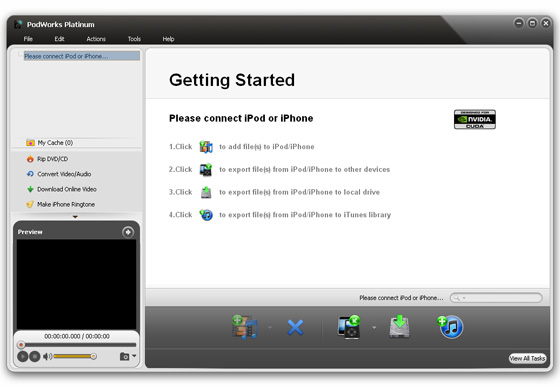Screen dimensions: 560x387
Task: Expand the sidebar tools list arrow
Action: [x=75, y=217]
